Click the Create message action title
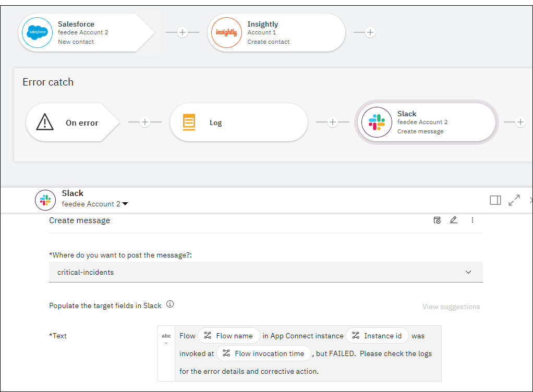The width and height of the screenshot is (533, 392). click(x=80, y=220)
